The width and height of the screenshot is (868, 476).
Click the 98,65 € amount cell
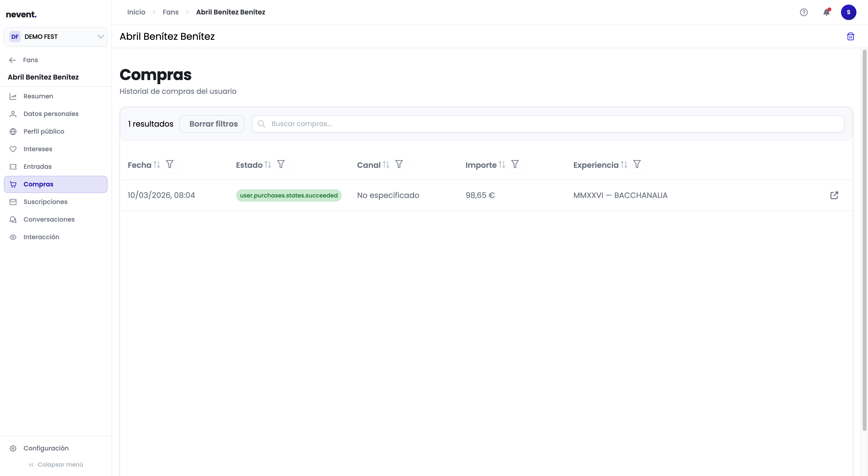tap(480, 195)
